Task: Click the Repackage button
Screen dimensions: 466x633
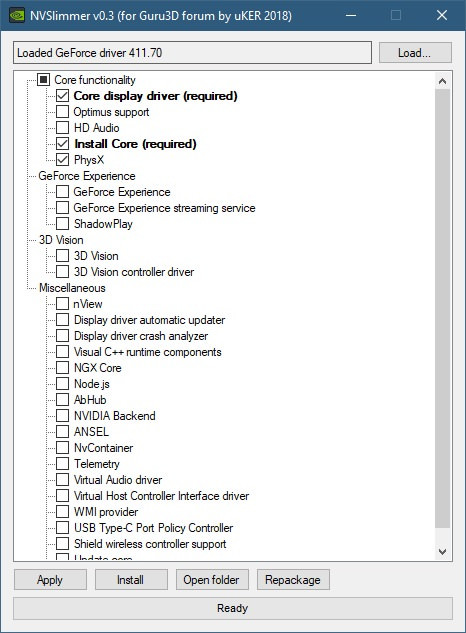Action: (x=293, y=580)
